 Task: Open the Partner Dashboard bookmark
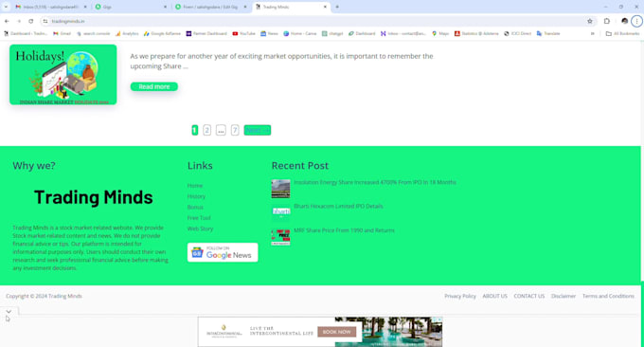tap(206, 33)
